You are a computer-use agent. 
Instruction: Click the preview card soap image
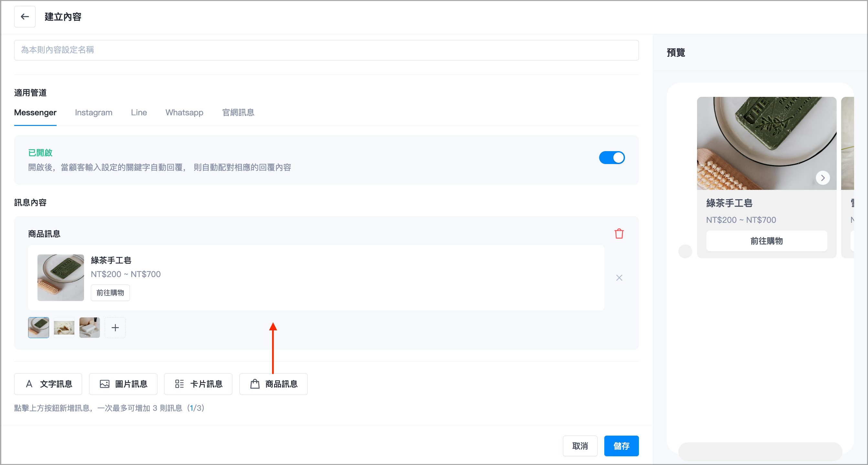tap(766, 143)
